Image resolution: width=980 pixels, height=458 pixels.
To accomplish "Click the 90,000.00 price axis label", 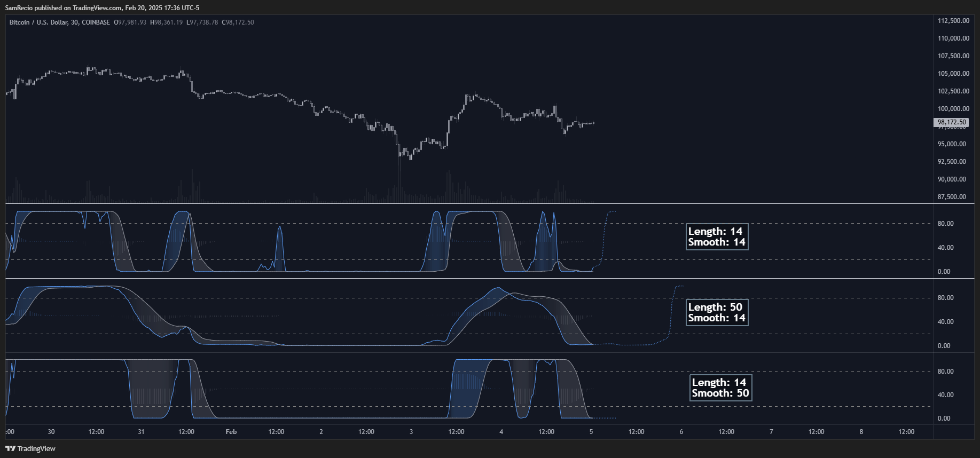I will (x=952, y=179).
